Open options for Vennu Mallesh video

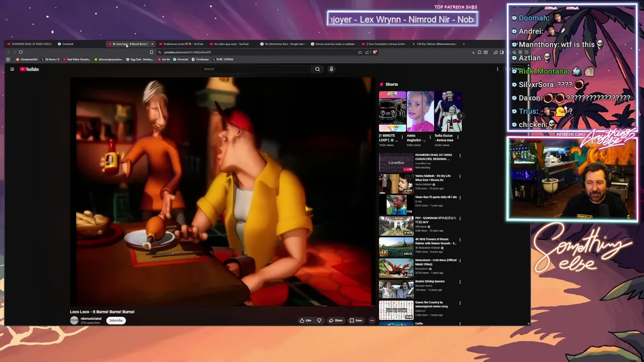click(460, 177)
